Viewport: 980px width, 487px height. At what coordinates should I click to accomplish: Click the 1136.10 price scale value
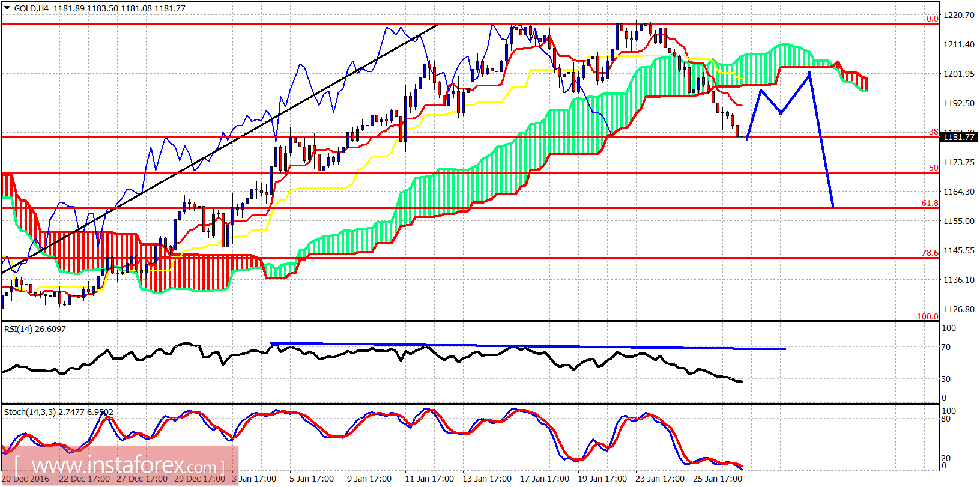click(959, 280)
